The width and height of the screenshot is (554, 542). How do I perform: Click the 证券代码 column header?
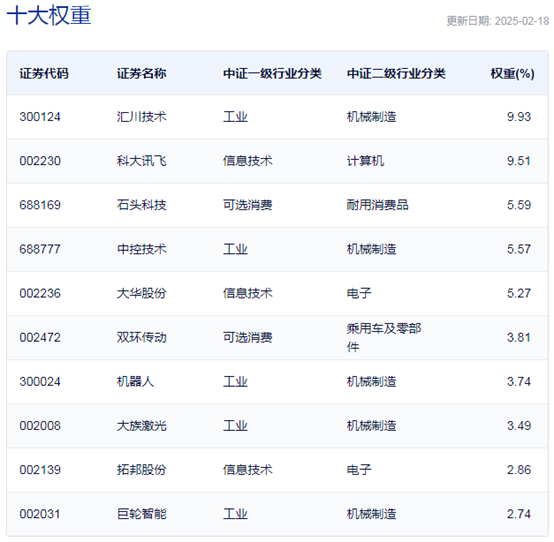(x=44, y=73)
